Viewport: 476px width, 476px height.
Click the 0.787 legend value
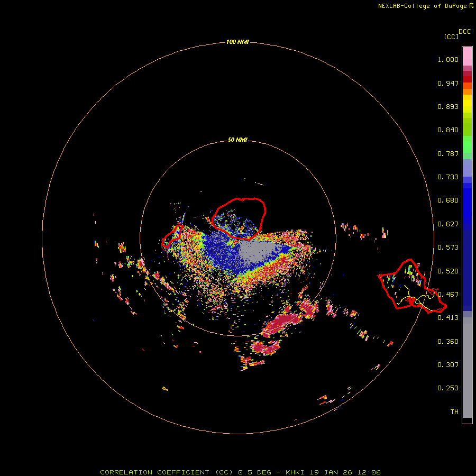pos(448,153)
